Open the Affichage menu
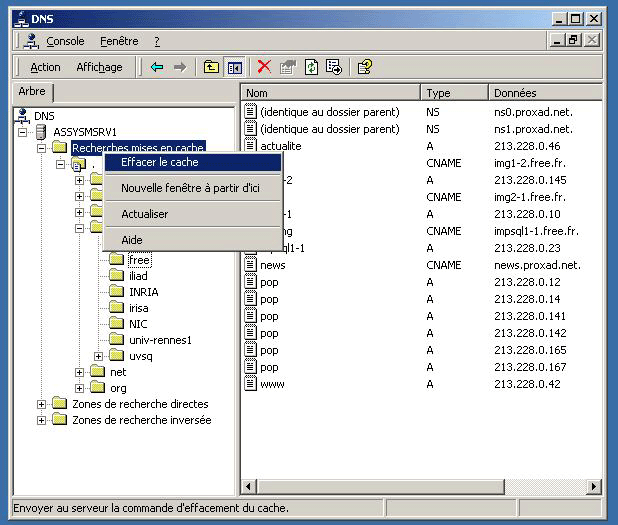The width and height of the screenshot is (618, 525). point(99,67)
